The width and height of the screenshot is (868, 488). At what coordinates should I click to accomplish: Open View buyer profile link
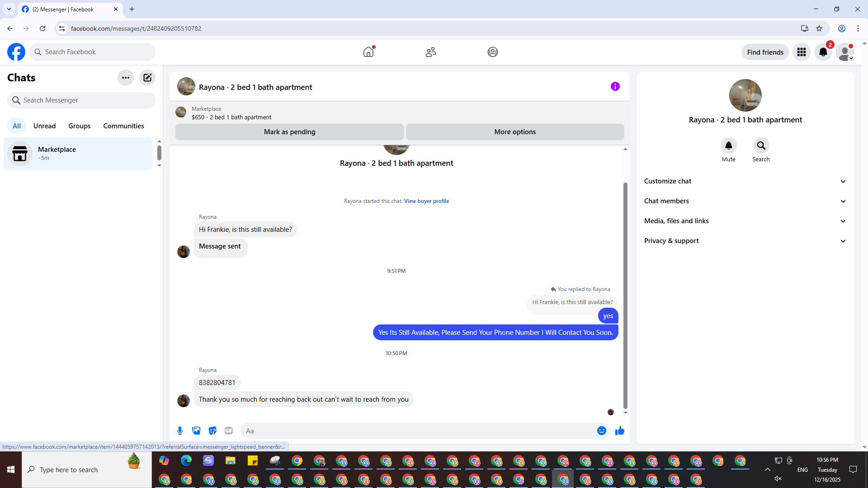tap(426, 201)
